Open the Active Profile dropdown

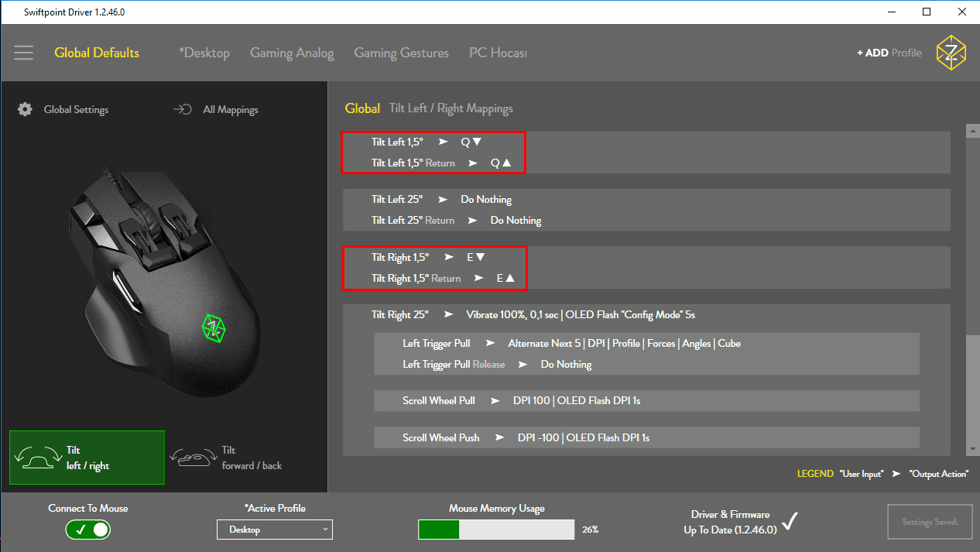pos(274,530)
